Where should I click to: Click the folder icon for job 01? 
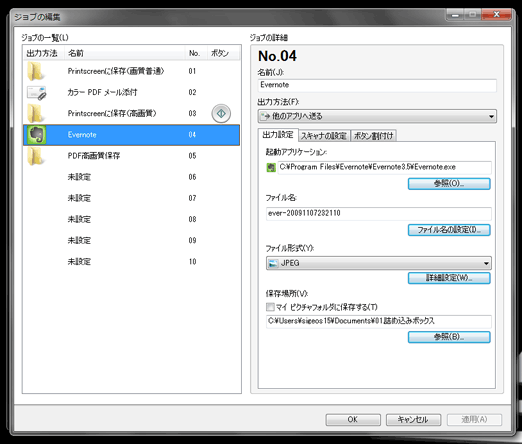(36, 71)
